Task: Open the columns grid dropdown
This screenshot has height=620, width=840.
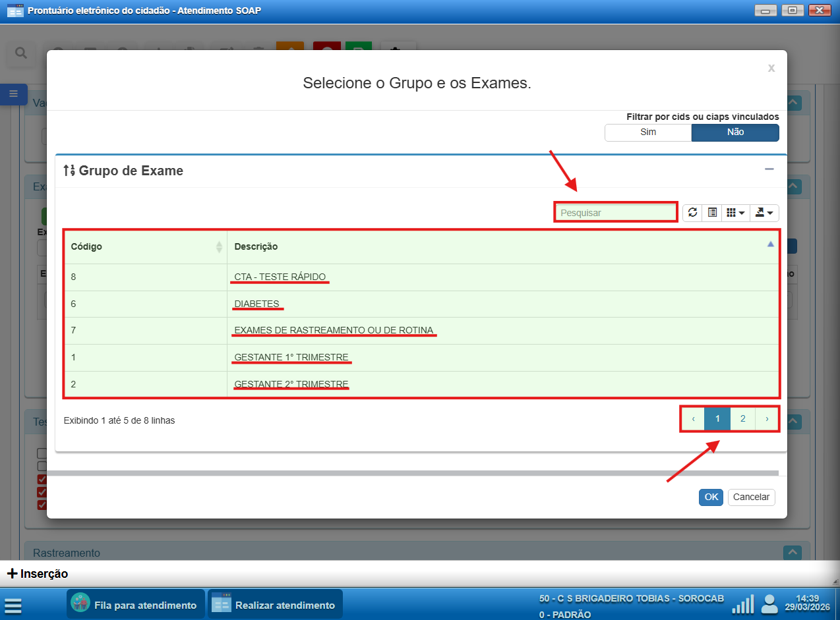Action: coord(735,212)
